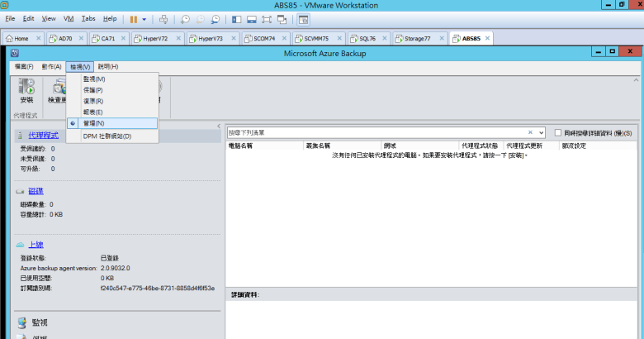
Task: Open the dropdown arrow next to pause
Action: point(144,18)
